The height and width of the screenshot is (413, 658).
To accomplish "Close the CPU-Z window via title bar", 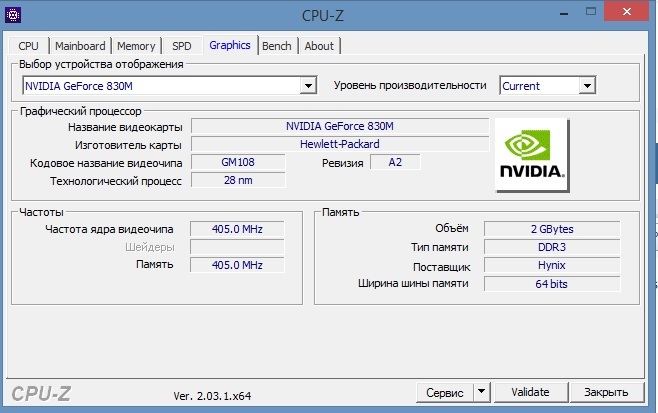I will click(627, 14).
